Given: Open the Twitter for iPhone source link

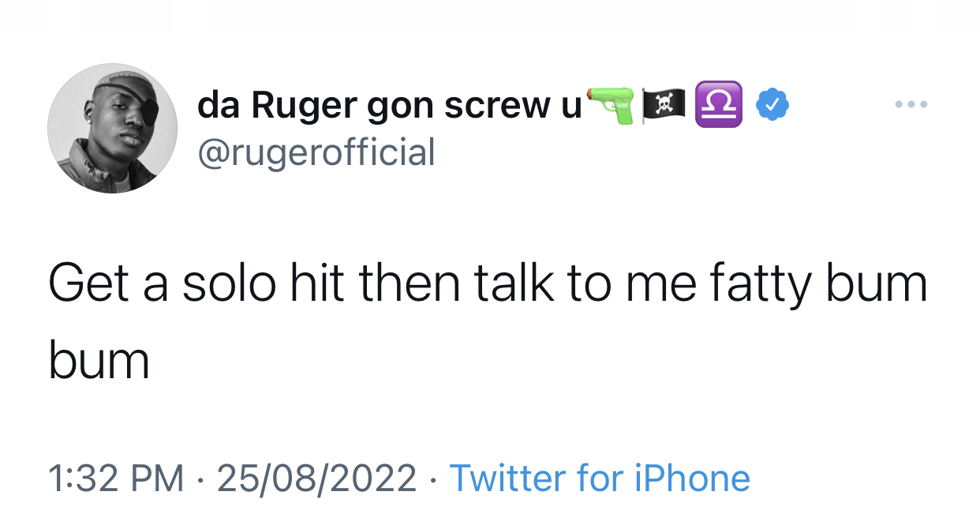Looking at the screenshot, I should 600,478.
